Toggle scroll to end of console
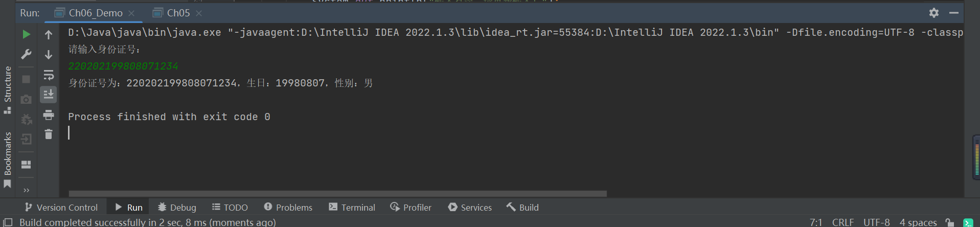Viewport: 980px width, 227px height. coord(49,95)
